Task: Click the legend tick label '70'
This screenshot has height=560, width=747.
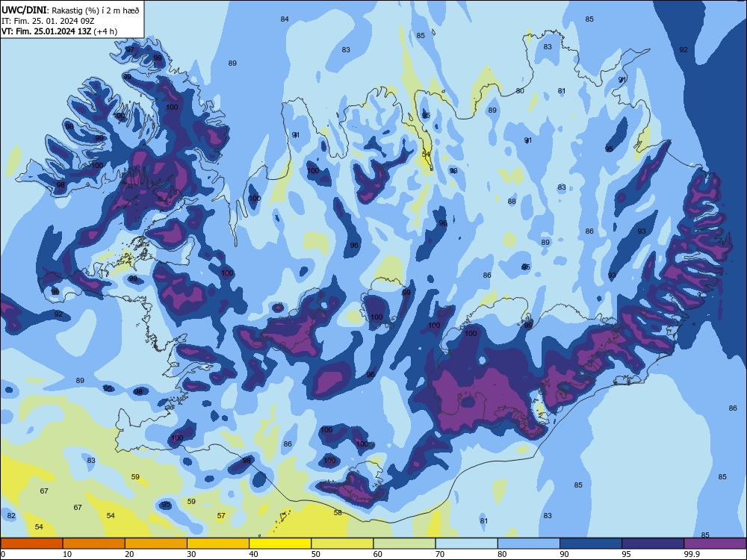Action: coord(440,554)
